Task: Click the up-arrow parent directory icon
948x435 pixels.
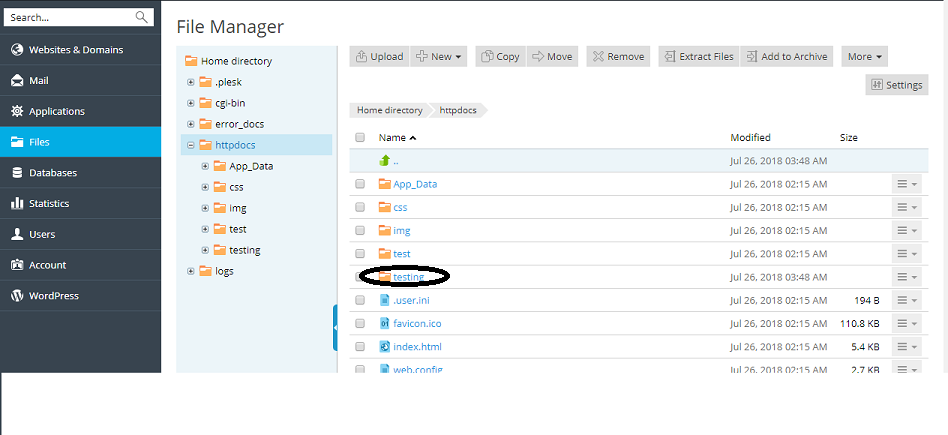Action: pos(384,161)
